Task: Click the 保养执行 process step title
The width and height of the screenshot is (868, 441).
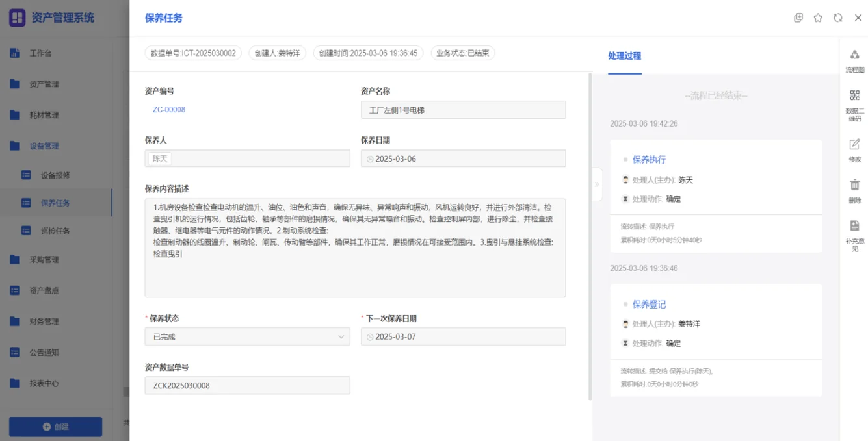Action: coord(649,159)
